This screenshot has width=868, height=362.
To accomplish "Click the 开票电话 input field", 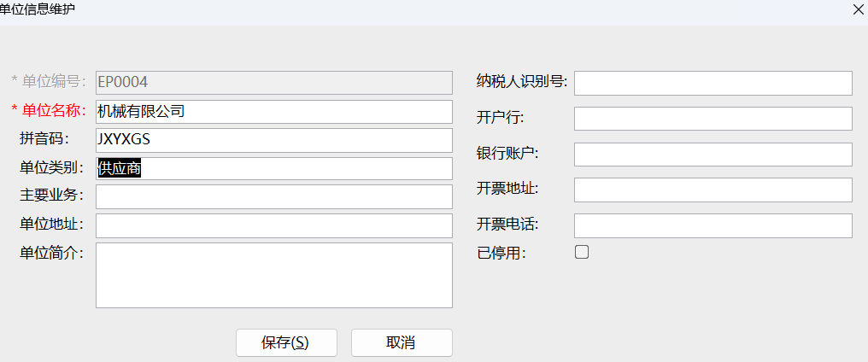I will coord(713,226).
